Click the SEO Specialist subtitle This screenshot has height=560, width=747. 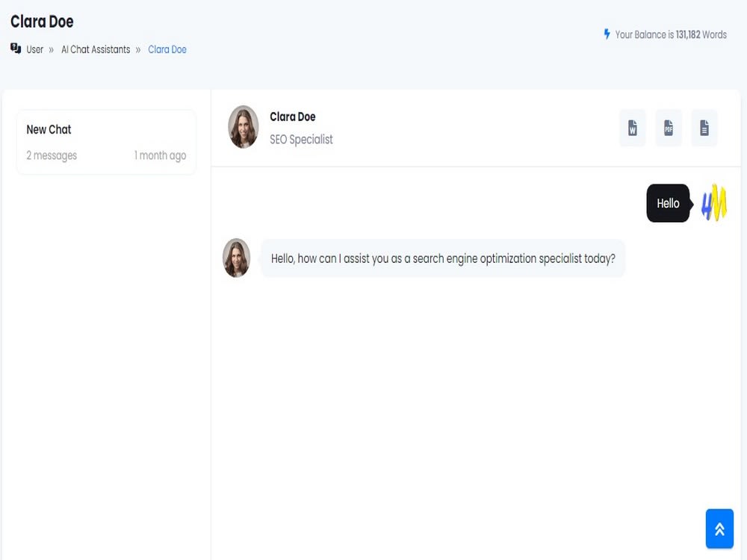[301, 140]
